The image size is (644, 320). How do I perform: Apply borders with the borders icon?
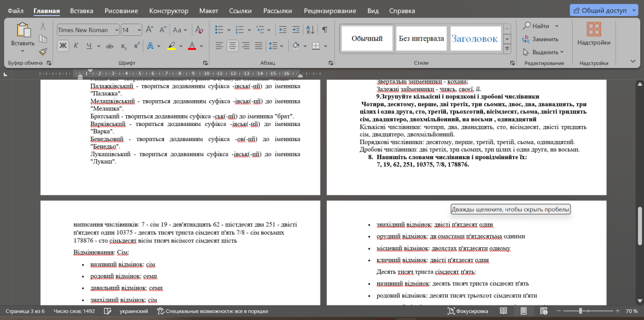tap(315, 46)
